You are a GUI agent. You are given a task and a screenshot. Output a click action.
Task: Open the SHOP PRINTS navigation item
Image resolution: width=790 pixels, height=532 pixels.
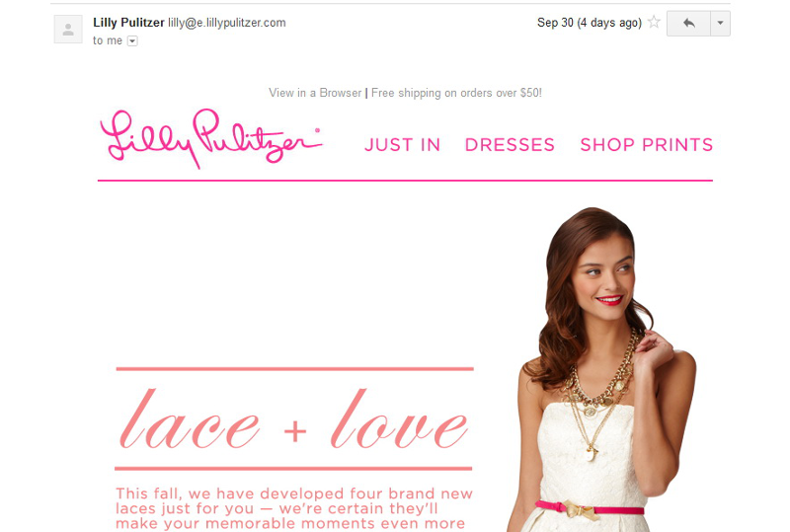point(647,145)
